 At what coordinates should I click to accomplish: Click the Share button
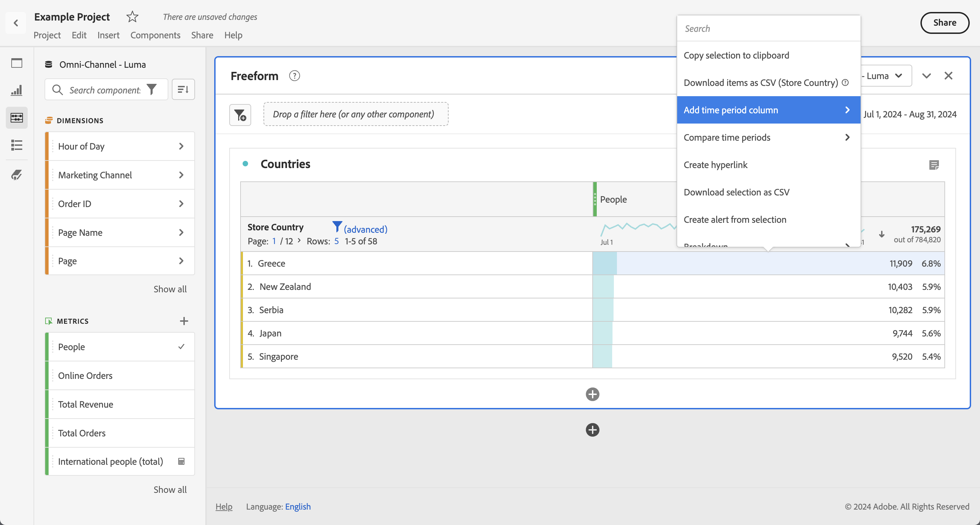click(944, 23)
